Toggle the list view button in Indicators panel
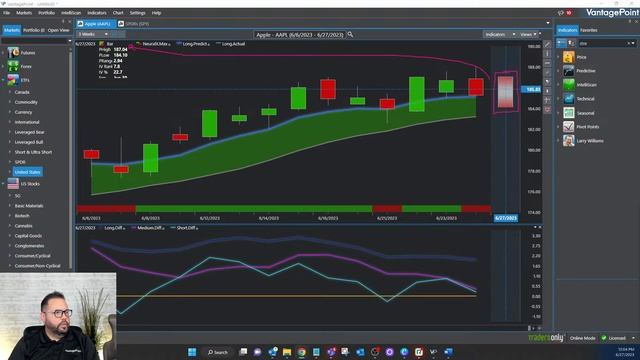Viewport: 640px width, 360px height. (562, 43)
